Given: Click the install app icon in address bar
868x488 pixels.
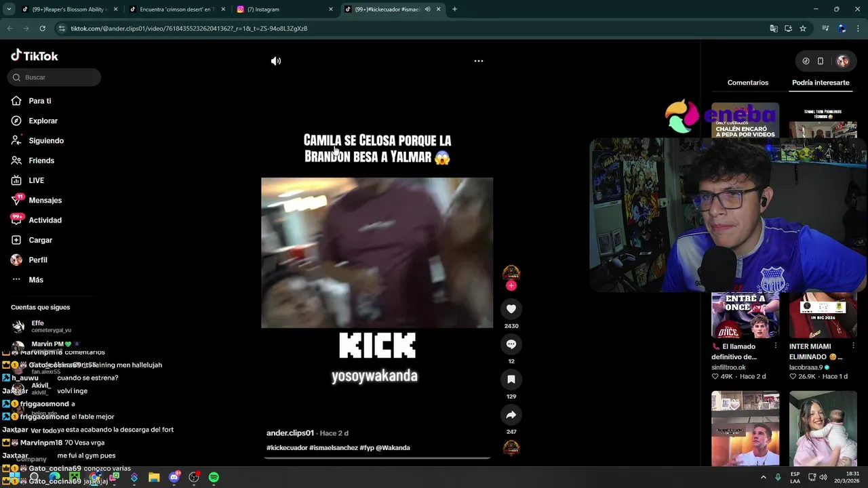Looking at the screenshot, I should (788, 28).
